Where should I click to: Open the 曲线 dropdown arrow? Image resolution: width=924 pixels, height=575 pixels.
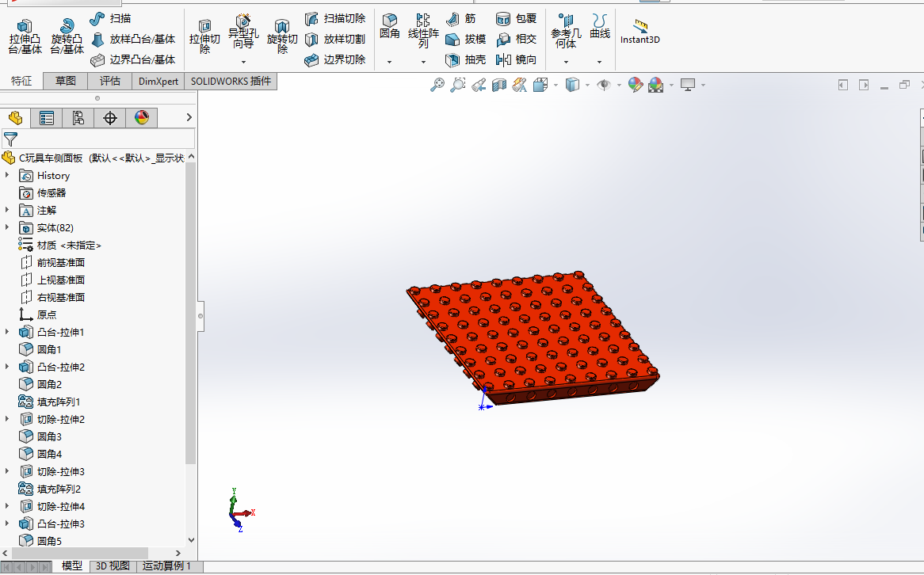599,61
